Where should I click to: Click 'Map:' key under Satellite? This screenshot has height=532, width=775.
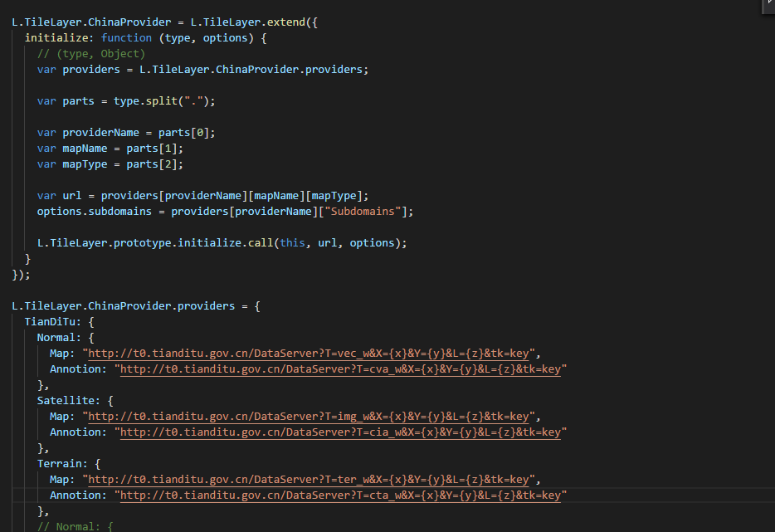(62, 417)
